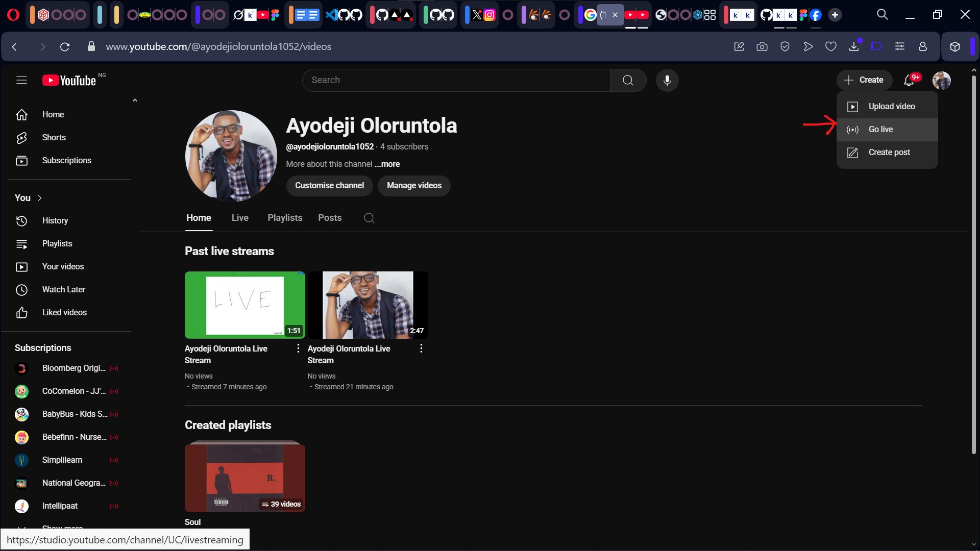Search within channel using magnifier icon
Screen dimensions: 980x551
point(369,218)
